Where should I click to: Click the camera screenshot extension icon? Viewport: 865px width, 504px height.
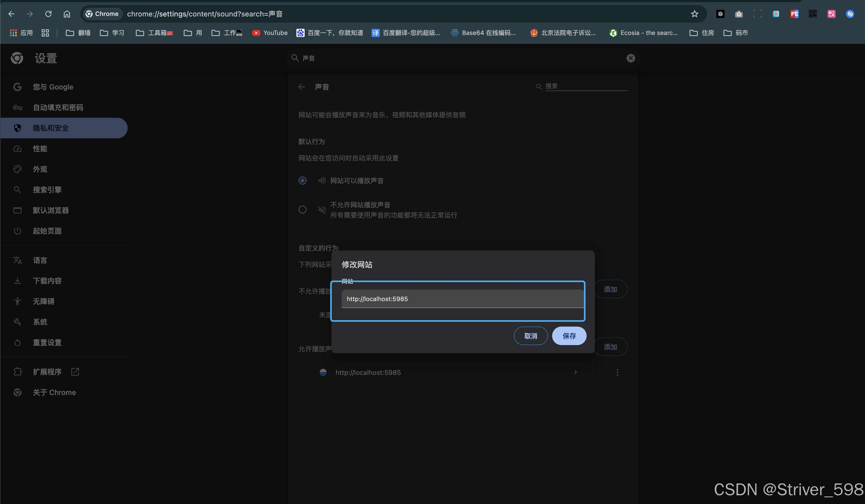[739, 14]
